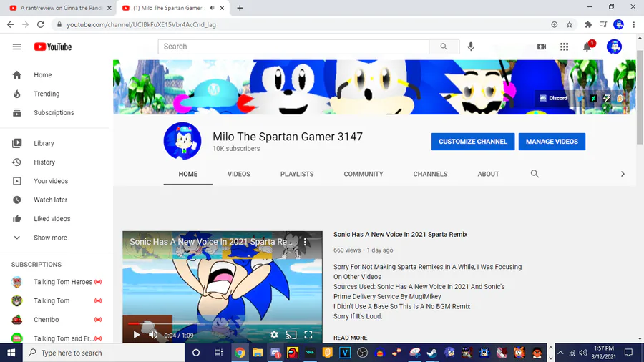Select the channel HOME tab

coord(187,174)
